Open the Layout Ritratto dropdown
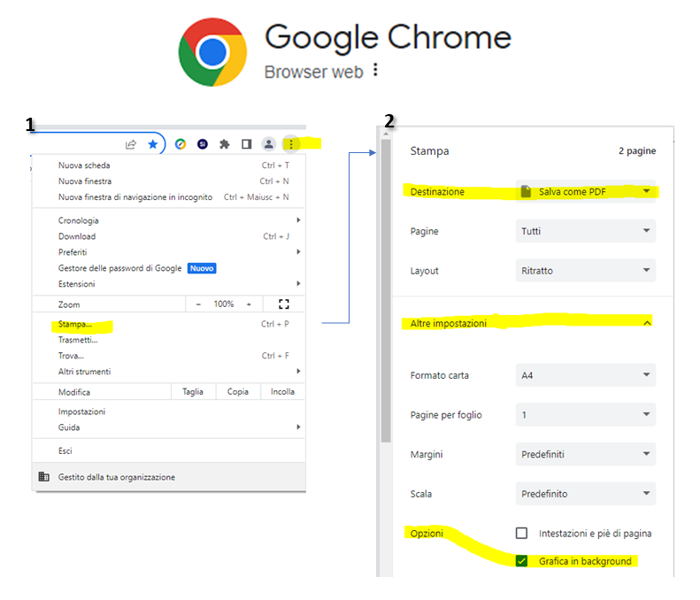The height and width of the screenshot is (600, 700). pyautogui.click(x=586, y=271)
